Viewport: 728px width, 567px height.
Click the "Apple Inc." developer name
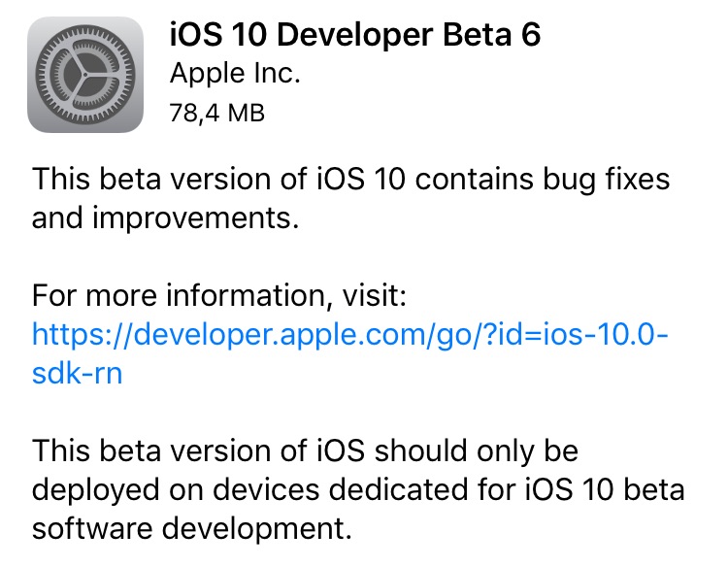(x=234, y=73)
